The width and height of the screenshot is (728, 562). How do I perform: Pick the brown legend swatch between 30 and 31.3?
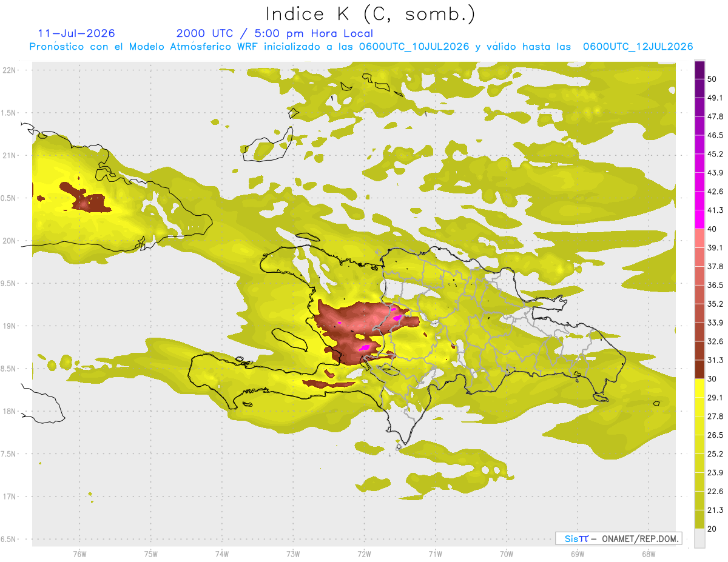(x=699, y=369)
